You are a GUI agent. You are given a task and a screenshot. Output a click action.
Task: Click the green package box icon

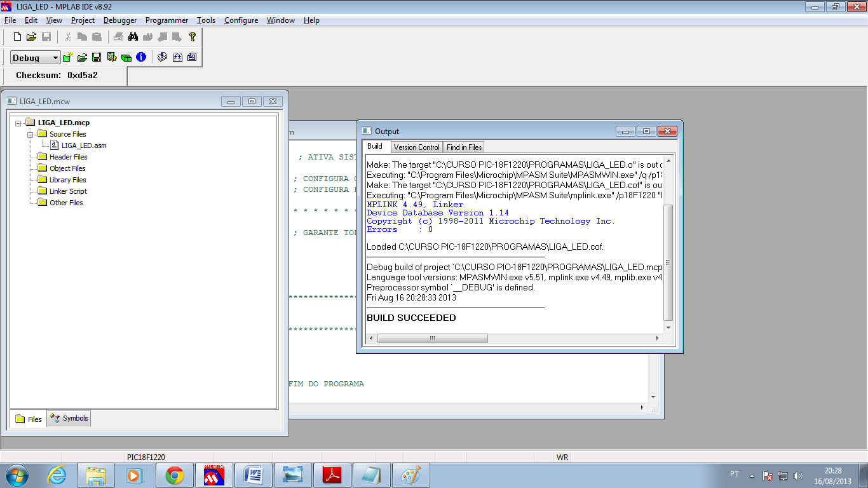(126, 57)
